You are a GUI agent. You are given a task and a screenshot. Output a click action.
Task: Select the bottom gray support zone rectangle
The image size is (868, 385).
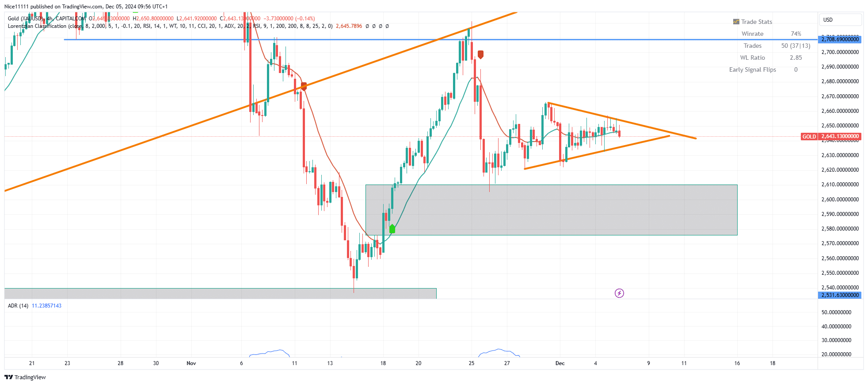[x=220, y=293]
